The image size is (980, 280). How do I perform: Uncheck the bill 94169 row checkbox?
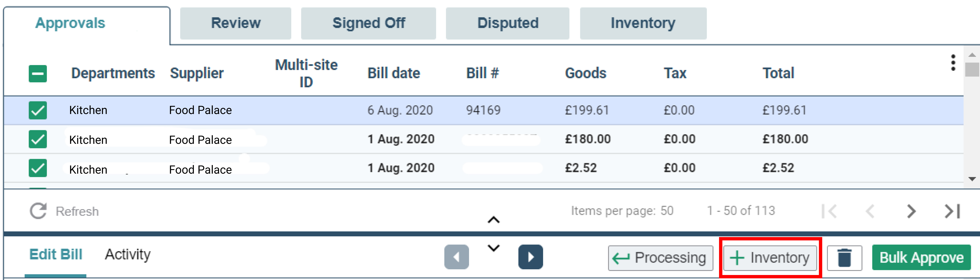[x=38, y=110]
